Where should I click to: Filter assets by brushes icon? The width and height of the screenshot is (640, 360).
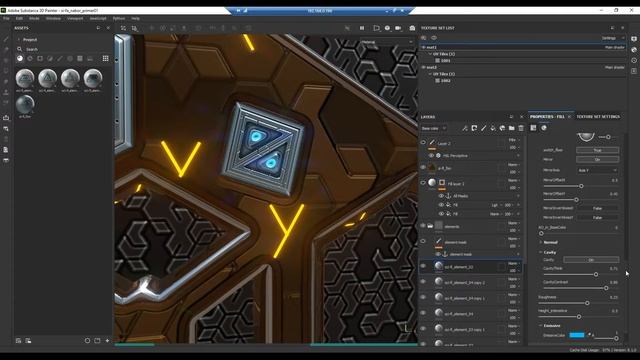click(60, 58)
